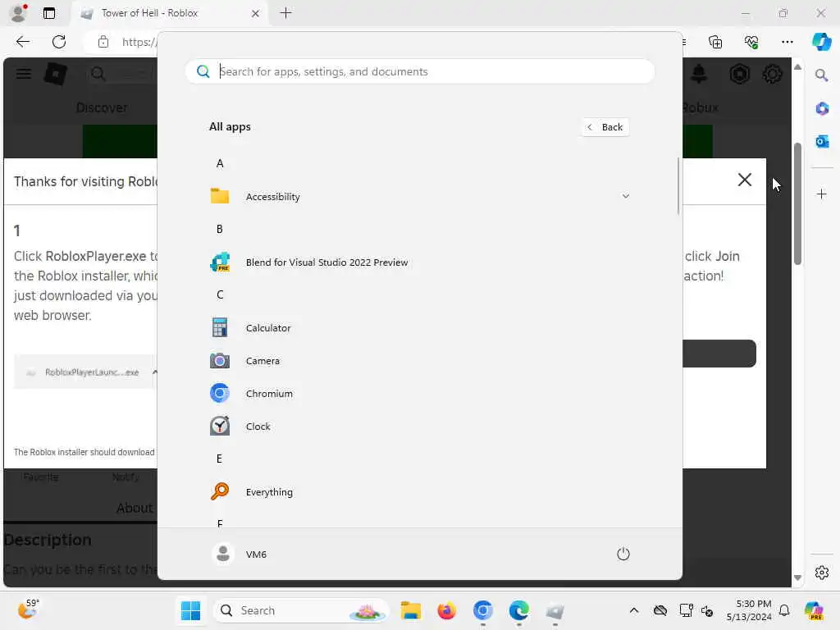Refresh the Edge browser page
The height and width of the screenshot is (630, 840).
(59, 42)
